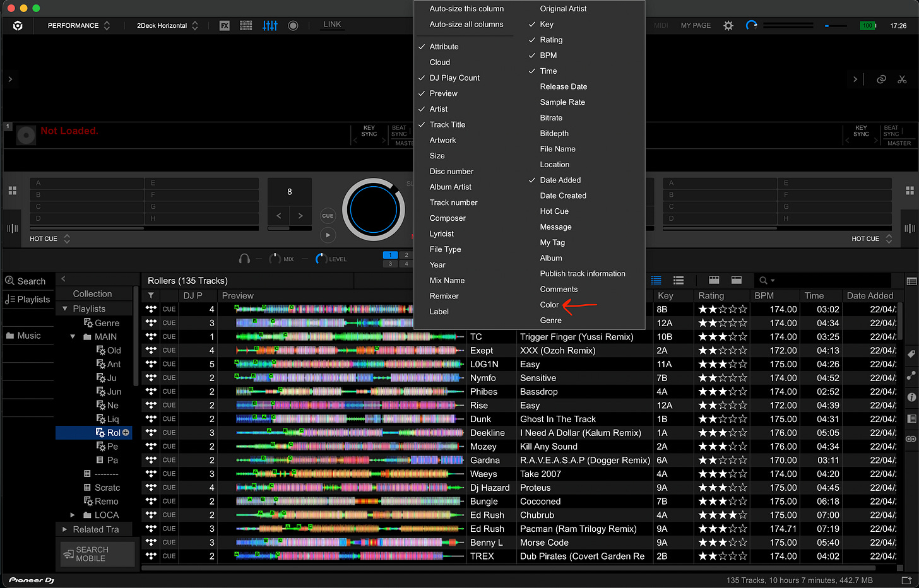Click the rekordbox logo icon
The width and height of the screenshot is (919, 588).
18,26
